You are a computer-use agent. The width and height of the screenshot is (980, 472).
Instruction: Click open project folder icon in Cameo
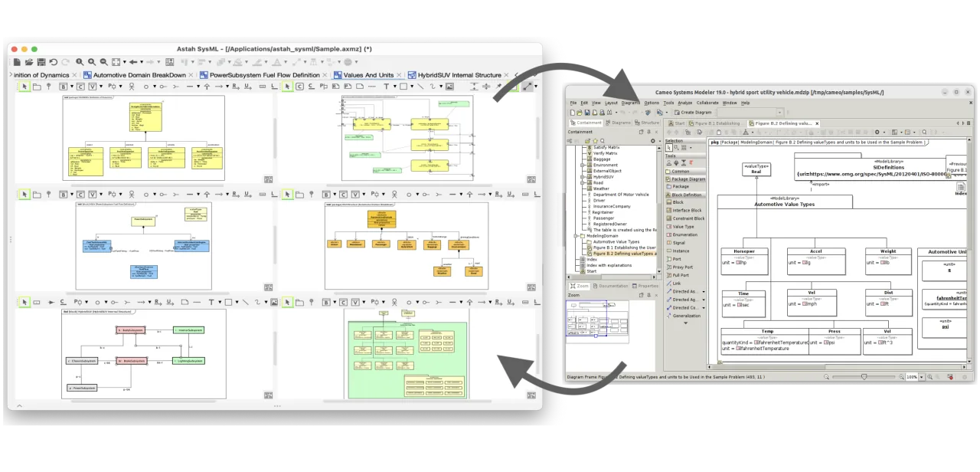[580, 113]
